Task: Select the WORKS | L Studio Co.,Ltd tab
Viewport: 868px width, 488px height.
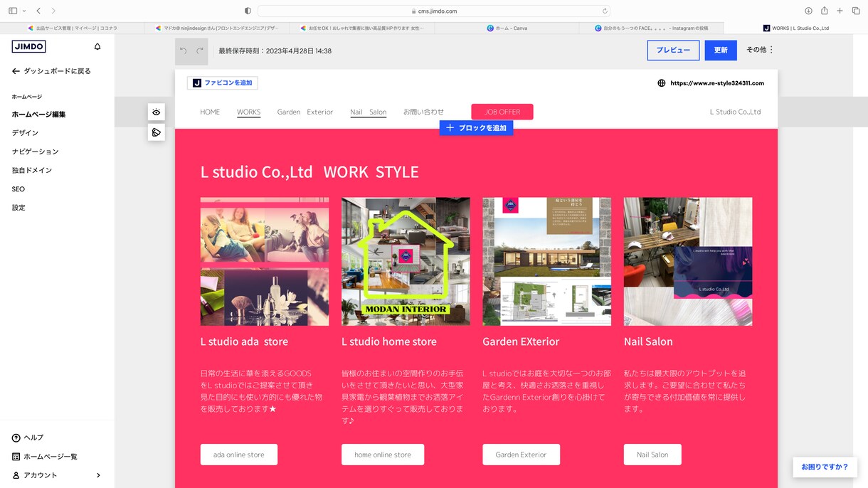Action: (x=796, y=28)
